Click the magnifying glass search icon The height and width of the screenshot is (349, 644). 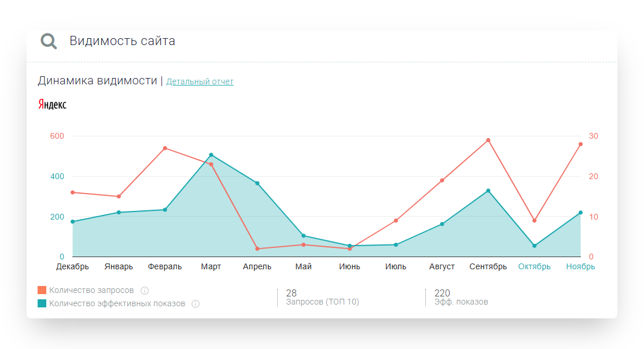(x=49, y=41)
